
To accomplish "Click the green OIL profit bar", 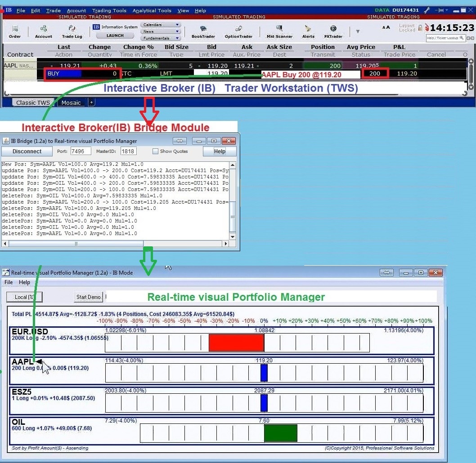I will [280, 433].
